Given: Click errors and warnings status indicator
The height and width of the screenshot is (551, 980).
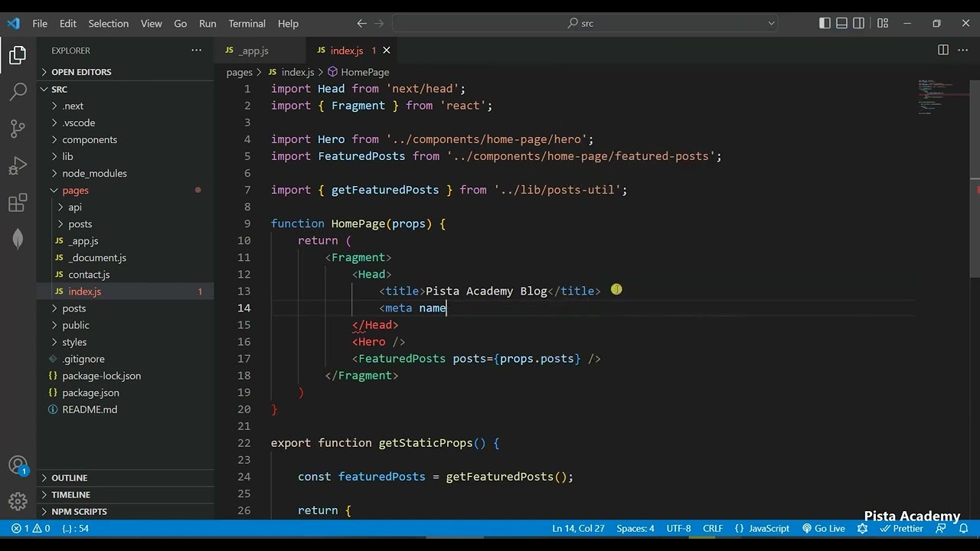Looking at the screenshot, I should (x=31, y=528).
